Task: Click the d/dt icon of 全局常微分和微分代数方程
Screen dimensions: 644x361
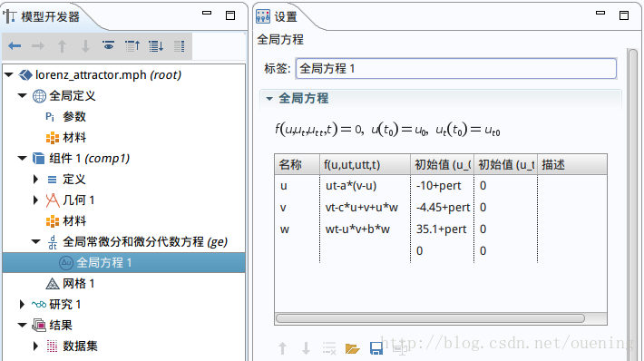Action: pos(53,242)
